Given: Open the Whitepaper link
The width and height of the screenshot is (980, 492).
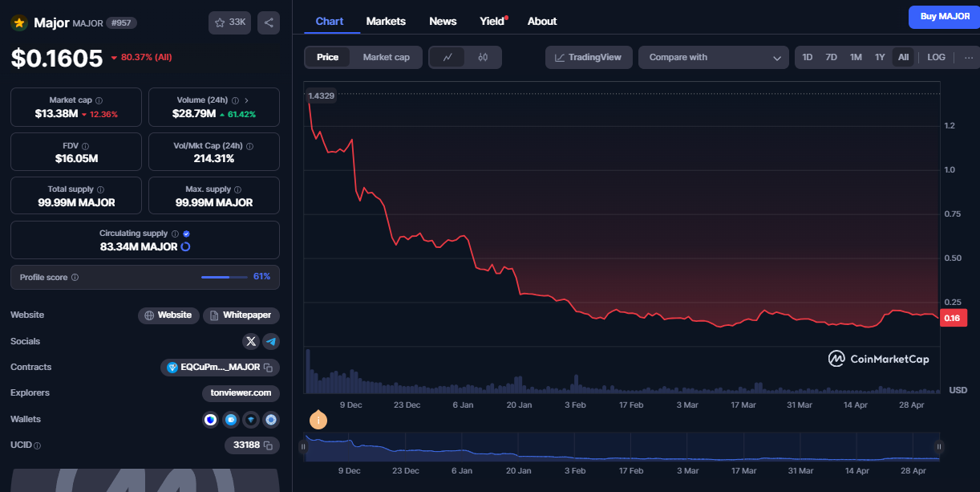Looking at the screenshot, I should [241, 315].
